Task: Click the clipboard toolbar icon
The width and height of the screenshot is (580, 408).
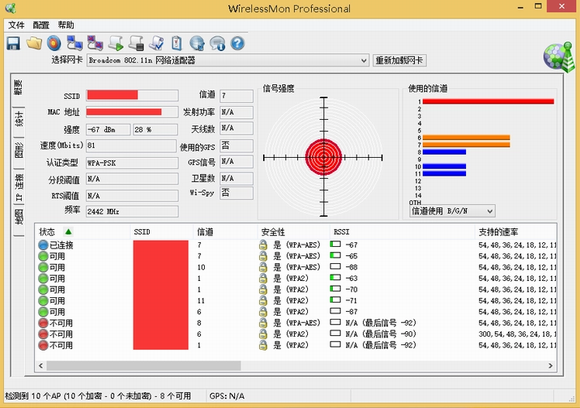Action: click(177, 43)
